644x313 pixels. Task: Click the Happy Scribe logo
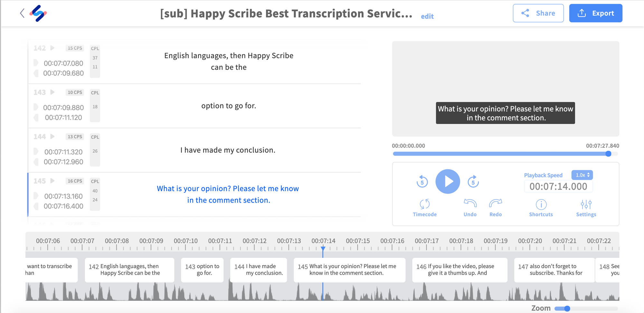[38, 13]
